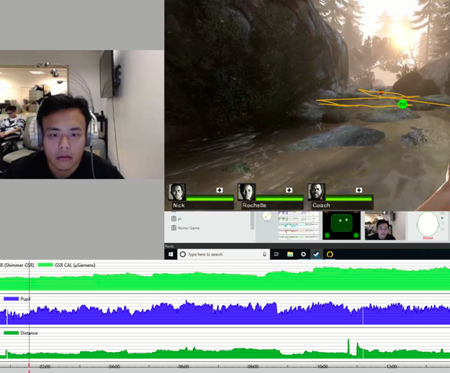This screenshot has width=450, height=373.
Task: Open the Windows Start menu
Action: pos(171,254)
